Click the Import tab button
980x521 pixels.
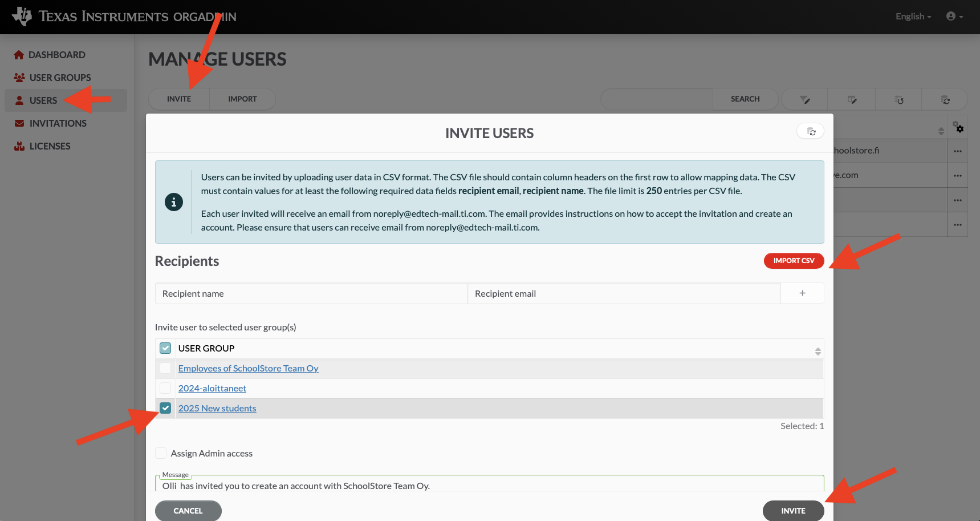(x=242, y=99)
